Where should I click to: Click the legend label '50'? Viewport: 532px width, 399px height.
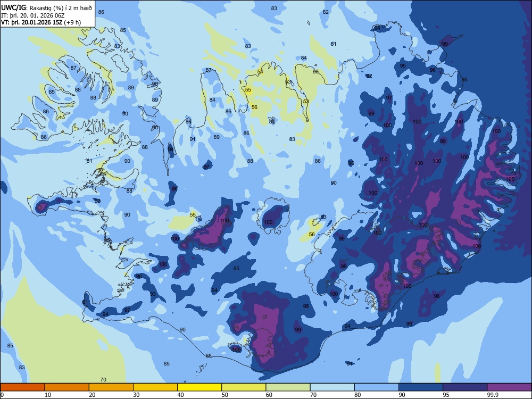tap(225, 395)
